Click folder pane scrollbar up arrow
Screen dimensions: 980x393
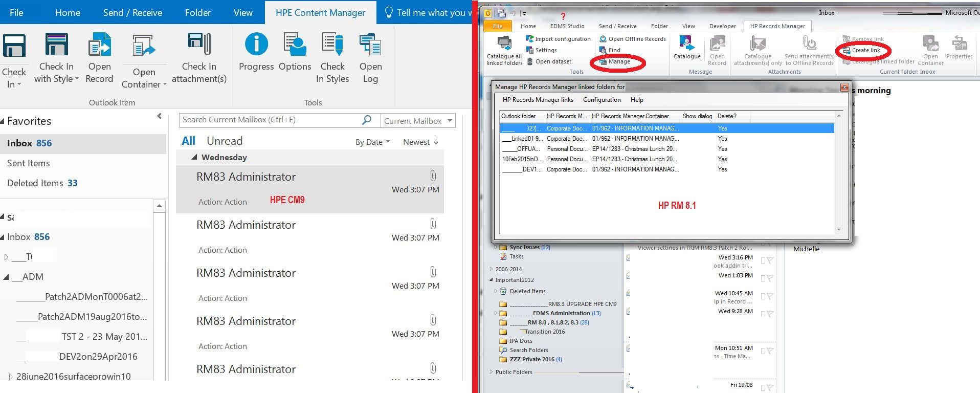[x=160, y=206]
